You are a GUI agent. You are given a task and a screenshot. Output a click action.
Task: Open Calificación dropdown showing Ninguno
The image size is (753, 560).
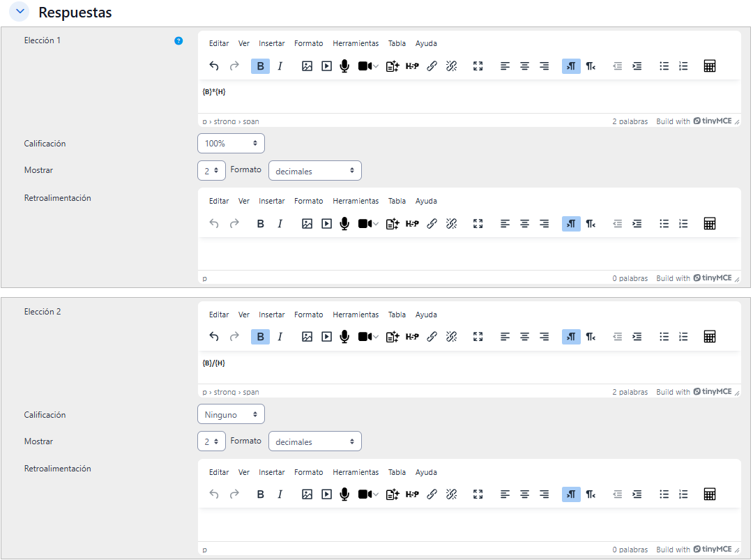(231, 415)
